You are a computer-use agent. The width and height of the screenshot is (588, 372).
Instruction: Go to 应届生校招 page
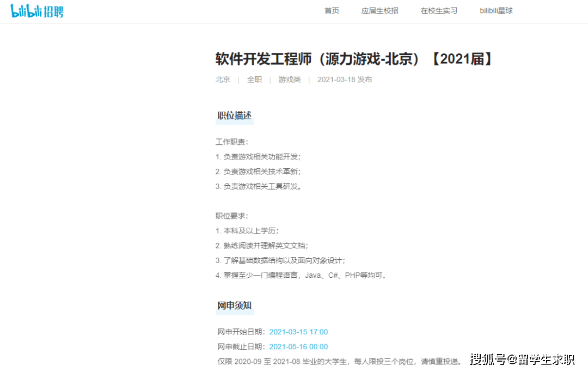[x=379, y=11]
